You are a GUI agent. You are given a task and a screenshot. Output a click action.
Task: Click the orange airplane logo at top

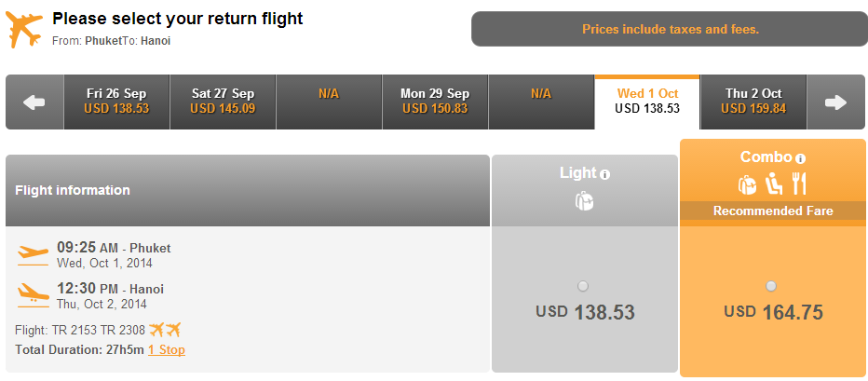(24, 28)
